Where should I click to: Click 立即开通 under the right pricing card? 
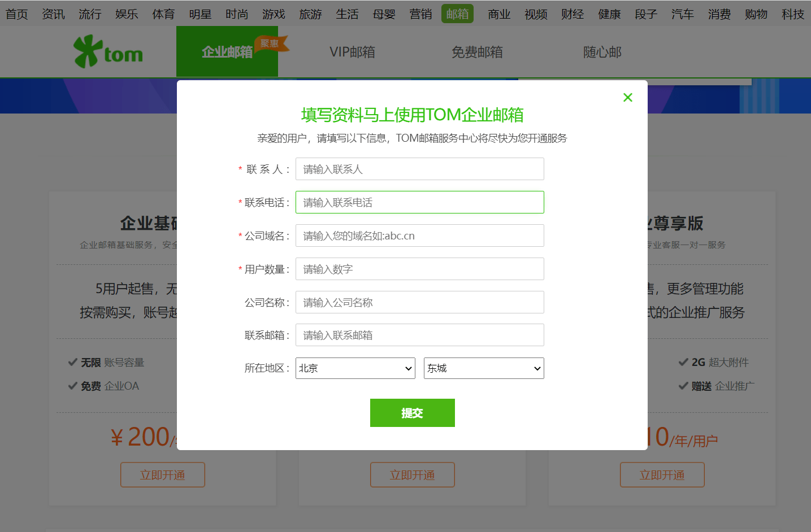tap(662, 474)
